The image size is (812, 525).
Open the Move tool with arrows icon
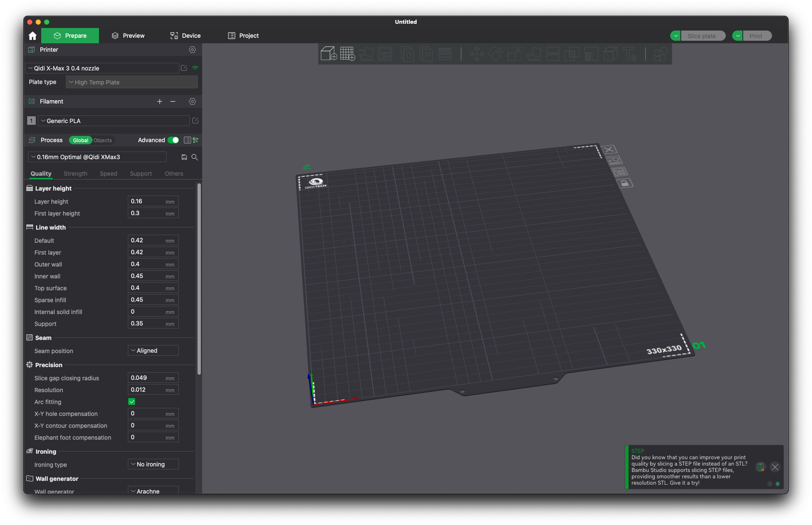(x=477, y=54)
